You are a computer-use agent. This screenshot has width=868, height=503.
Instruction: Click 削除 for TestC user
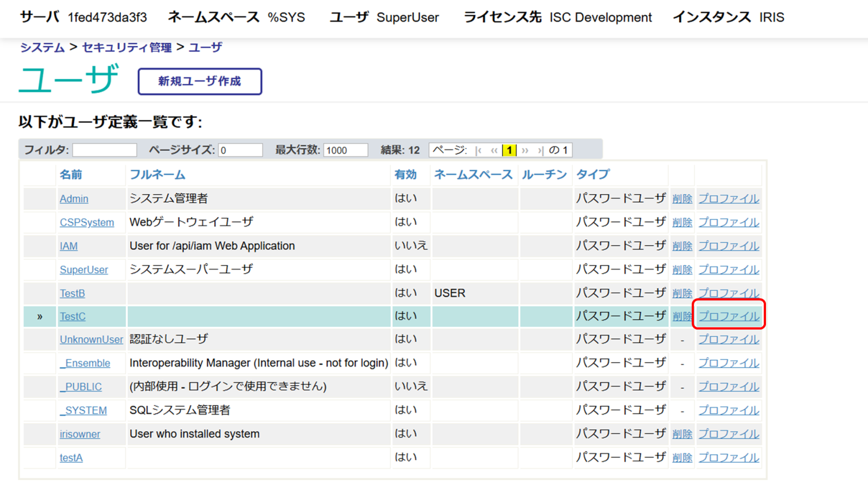point(682,317)
